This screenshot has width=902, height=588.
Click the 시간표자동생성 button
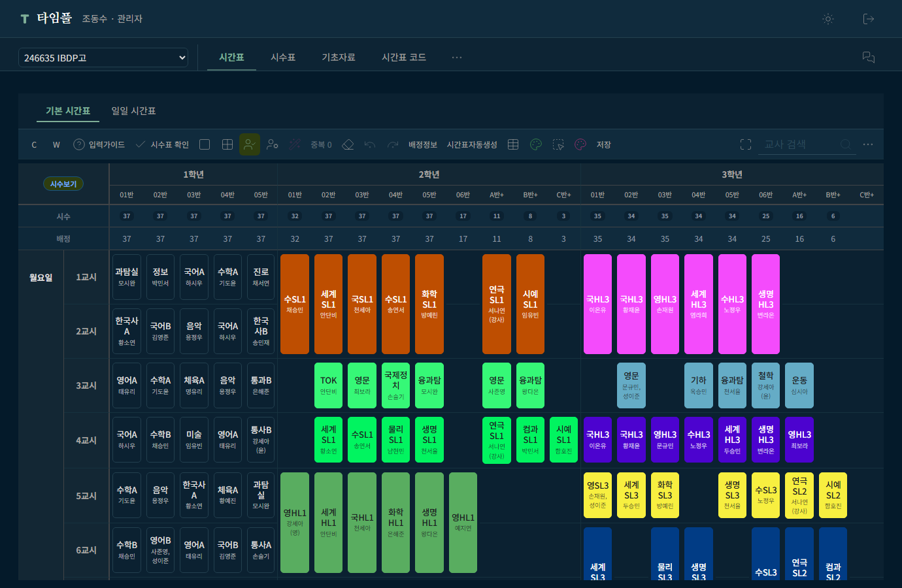472,144
